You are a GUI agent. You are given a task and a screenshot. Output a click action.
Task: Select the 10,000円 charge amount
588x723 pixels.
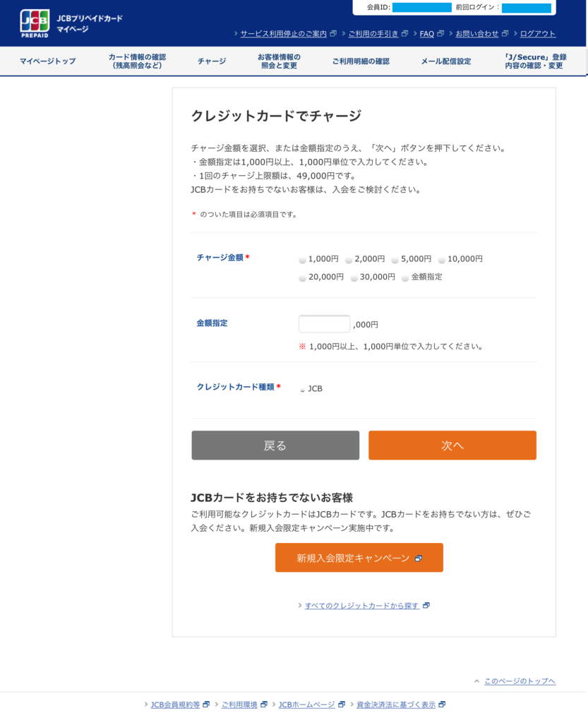pyautogui.click(x=441, y=260)
